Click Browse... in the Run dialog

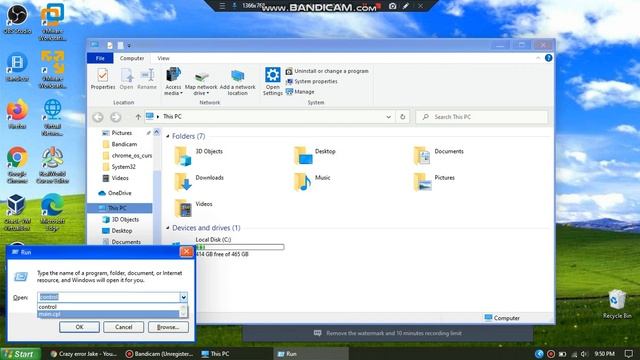coord(168,327)
